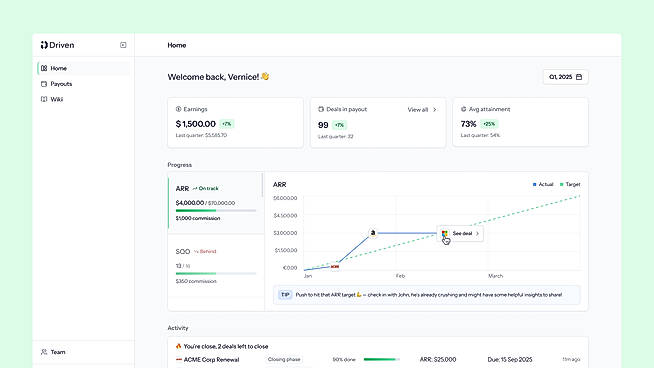Click the Team people icon
Image resolution: width=654 pixels, height=368 pixels.
(x=44, y=352)
